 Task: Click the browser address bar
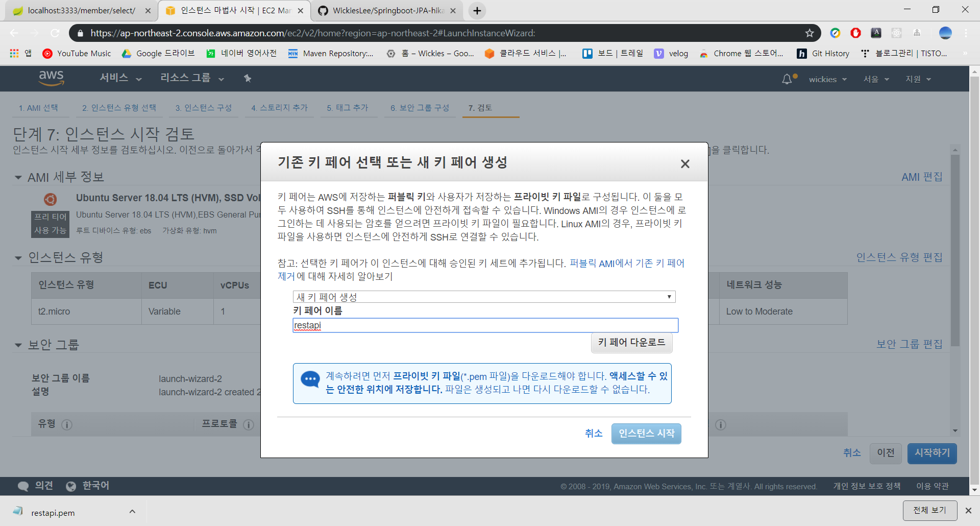click(x=444, y=33)
